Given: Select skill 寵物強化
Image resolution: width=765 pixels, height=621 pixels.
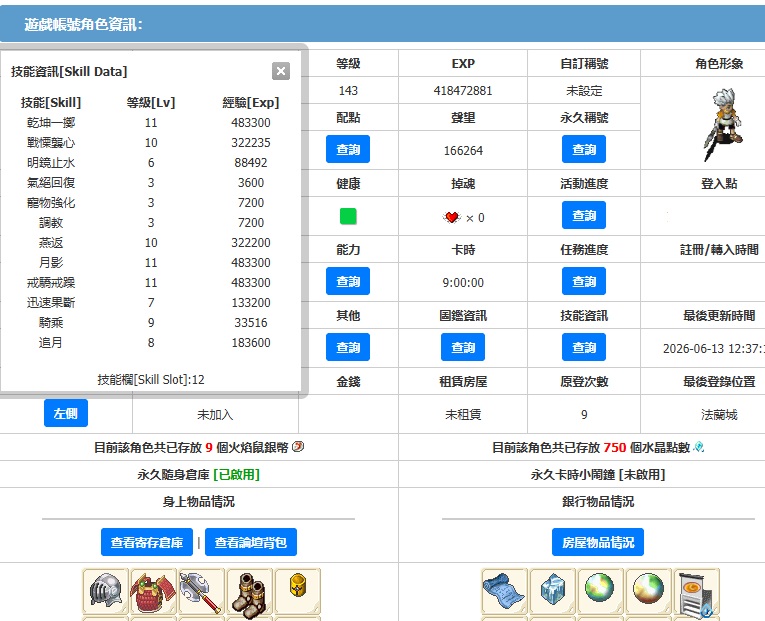Looking at the screenshot, I should (51, 202).
